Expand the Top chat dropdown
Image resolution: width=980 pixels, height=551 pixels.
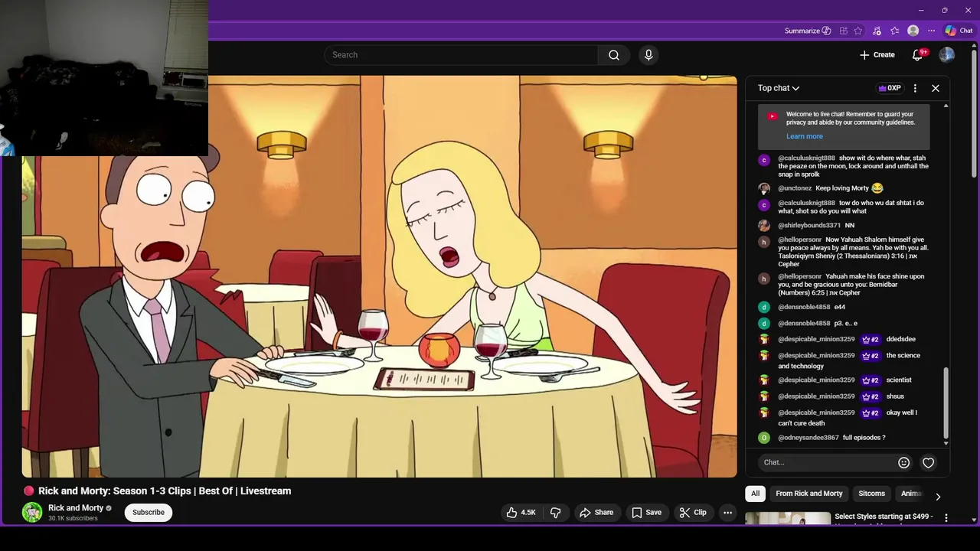[x=779, y=88]
